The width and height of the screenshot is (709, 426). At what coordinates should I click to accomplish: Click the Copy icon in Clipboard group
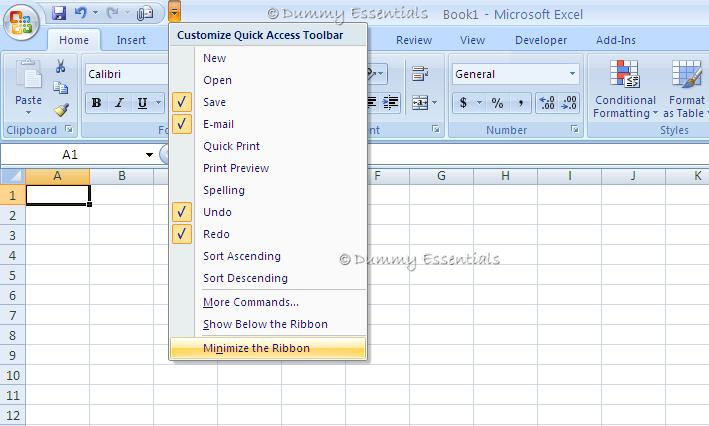(61, 88)
